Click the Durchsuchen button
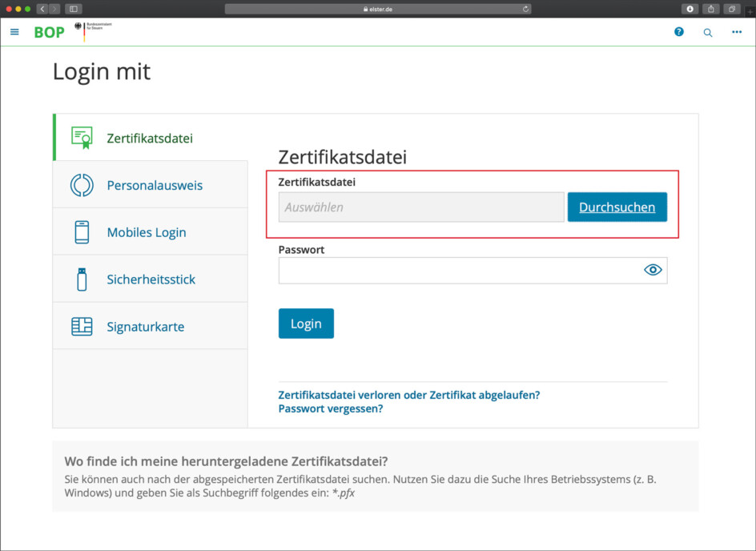Image resolution: width=756 pixels, height=551 pixels. (617, 207)
